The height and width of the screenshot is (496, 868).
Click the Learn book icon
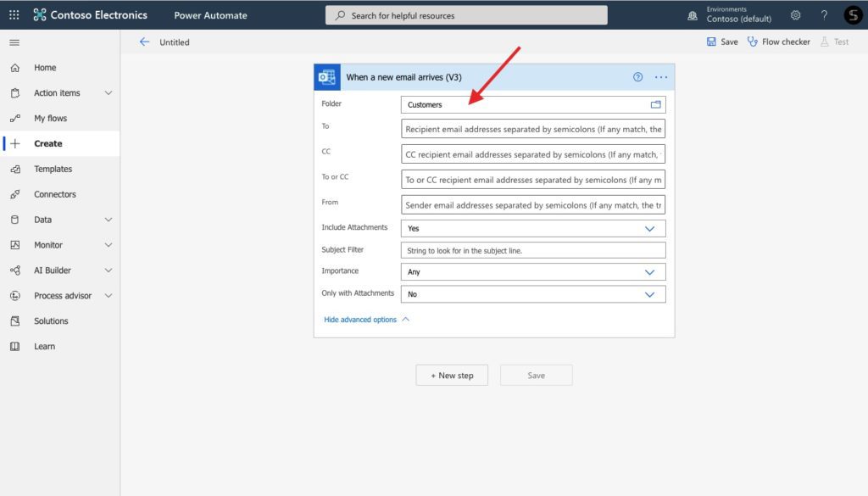coord(15,347)
